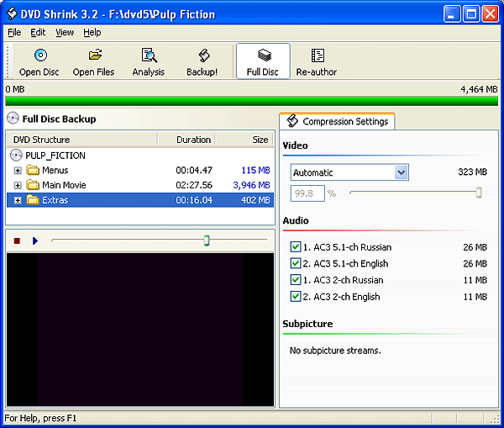Open the Help menu
This screenshot has height=428, width=504.
point(92,33)
